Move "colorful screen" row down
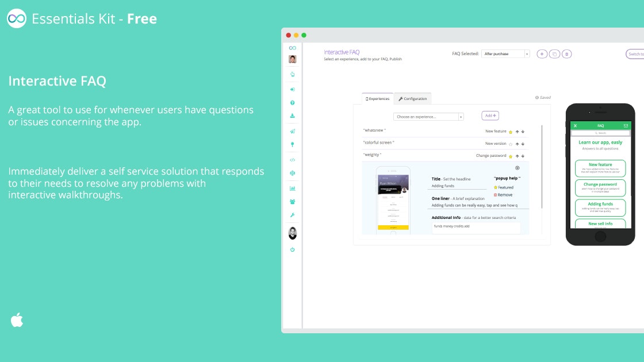 pyautogui.click(x=523, y=144)
